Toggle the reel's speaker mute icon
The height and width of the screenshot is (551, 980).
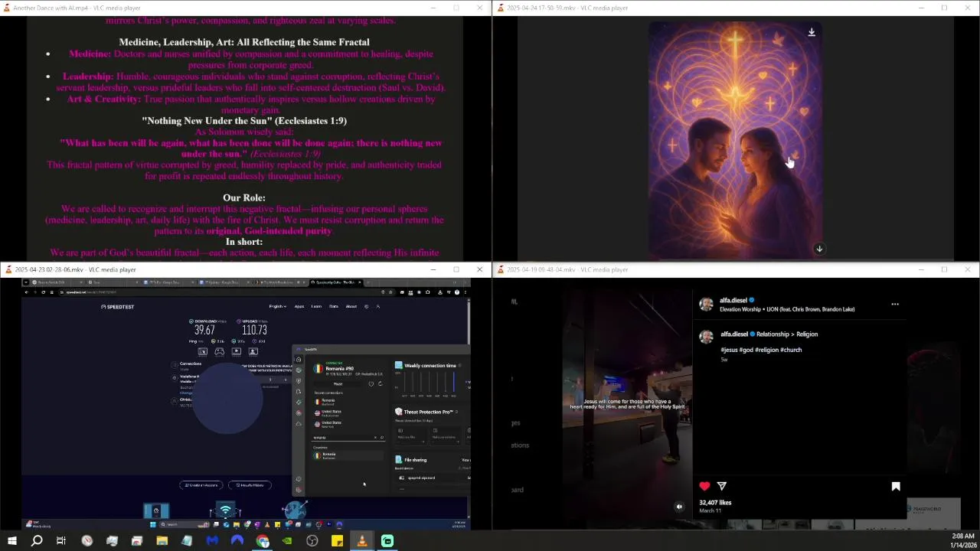tap(679, 507)
